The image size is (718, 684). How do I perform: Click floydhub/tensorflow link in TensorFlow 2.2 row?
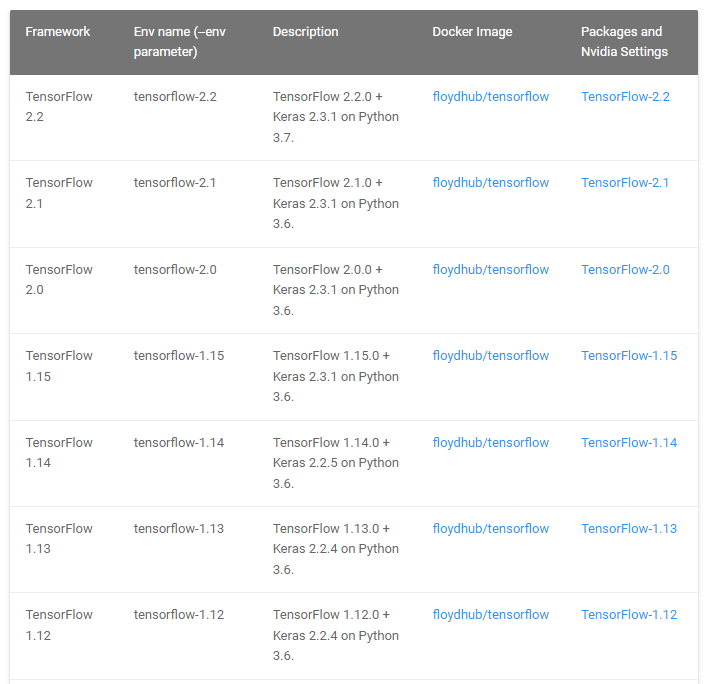point(490,97)
